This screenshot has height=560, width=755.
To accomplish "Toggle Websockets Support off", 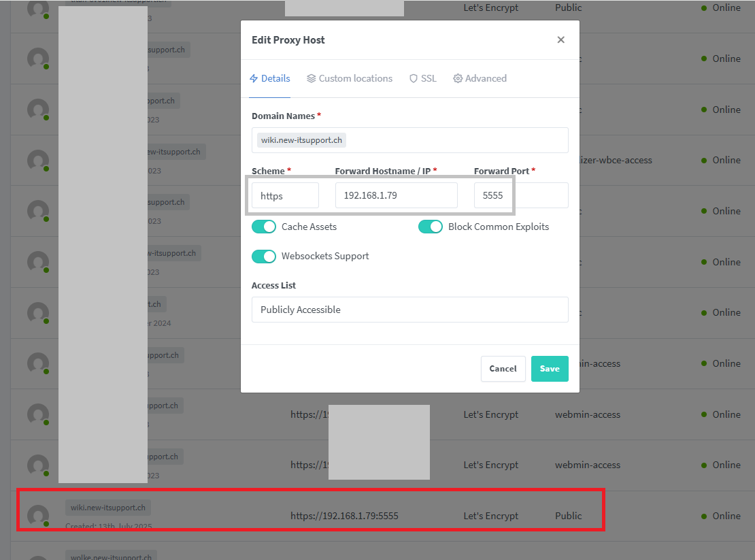I will tap(264, 257).
